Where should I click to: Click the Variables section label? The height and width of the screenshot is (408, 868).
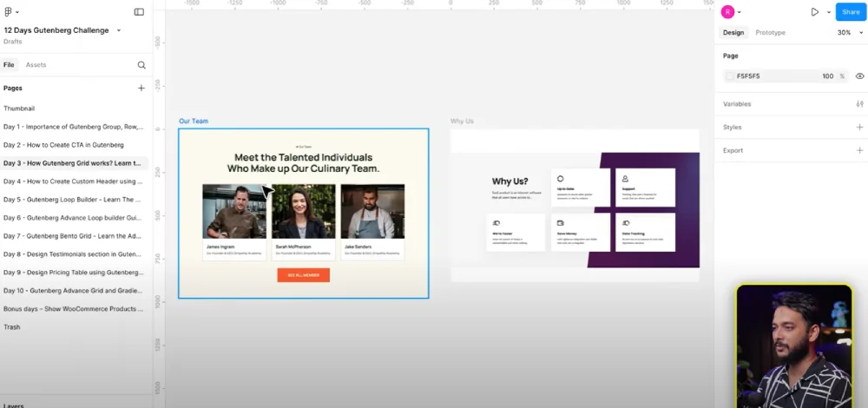point(737,104)
